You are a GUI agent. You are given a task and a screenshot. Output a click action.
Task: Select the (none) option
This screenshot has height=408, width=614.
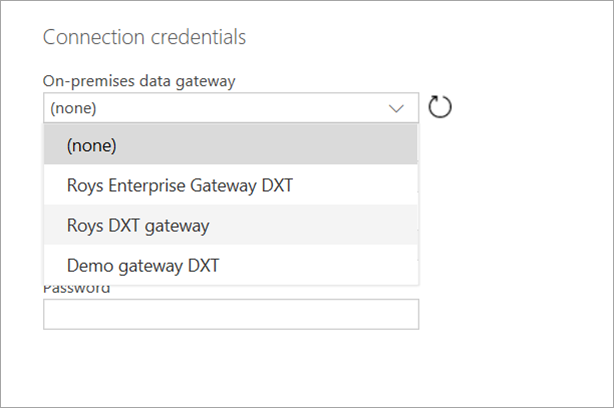230,145
